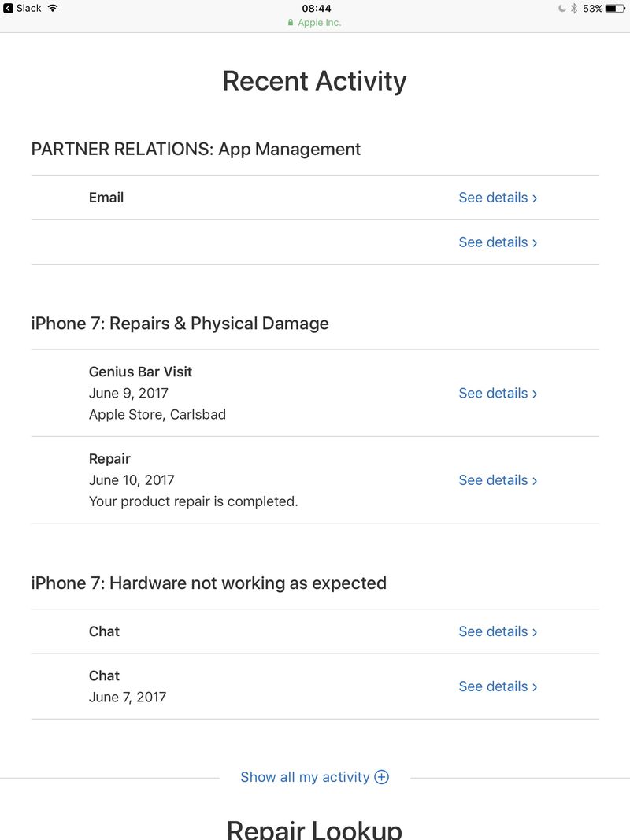The height and width of the screenshot is (840, 630).
Task: Tap the Repair Lookup heading
Action: (314, 829)
